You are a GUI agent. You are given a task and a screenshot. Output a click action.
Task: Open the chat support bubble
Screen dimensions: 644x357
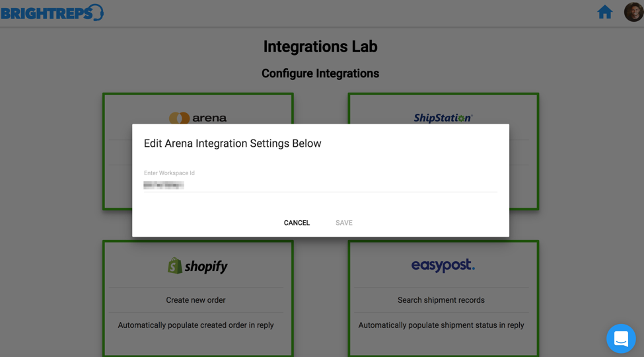coord(621,338)
